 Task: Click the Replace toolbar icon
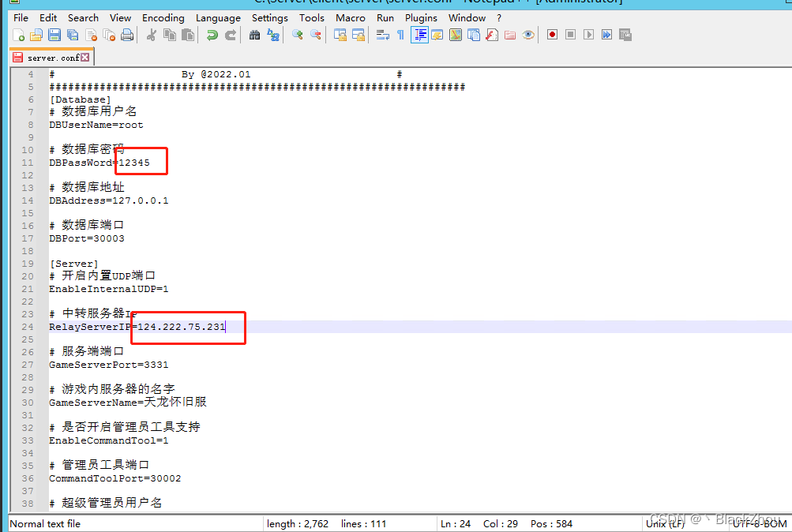click(x=273, y=34)
